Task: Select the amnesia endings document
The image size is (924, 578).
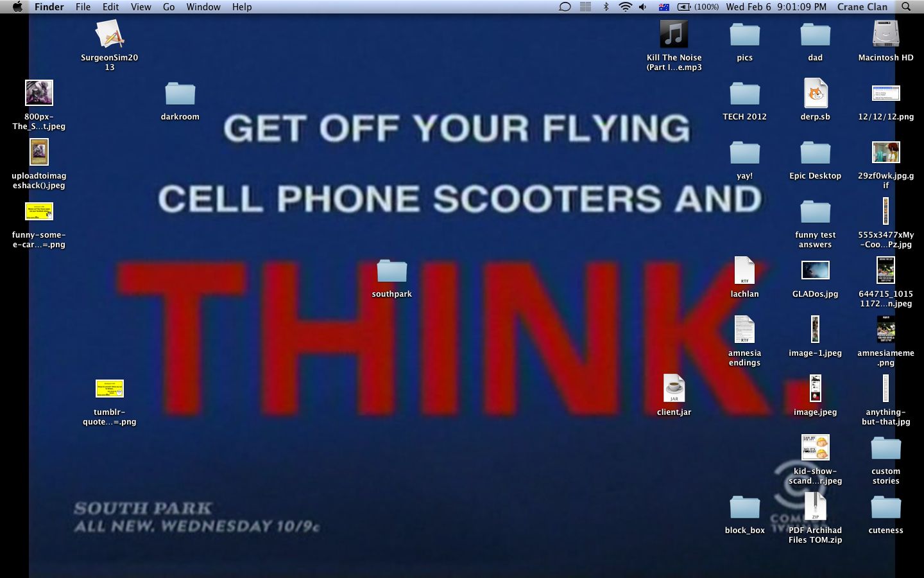Action: (x=744, y=330)
